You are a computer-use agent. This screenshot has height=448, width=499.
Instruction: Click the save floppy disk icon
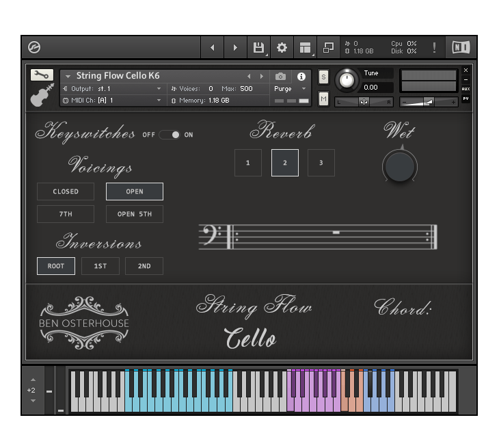(258, 47)
